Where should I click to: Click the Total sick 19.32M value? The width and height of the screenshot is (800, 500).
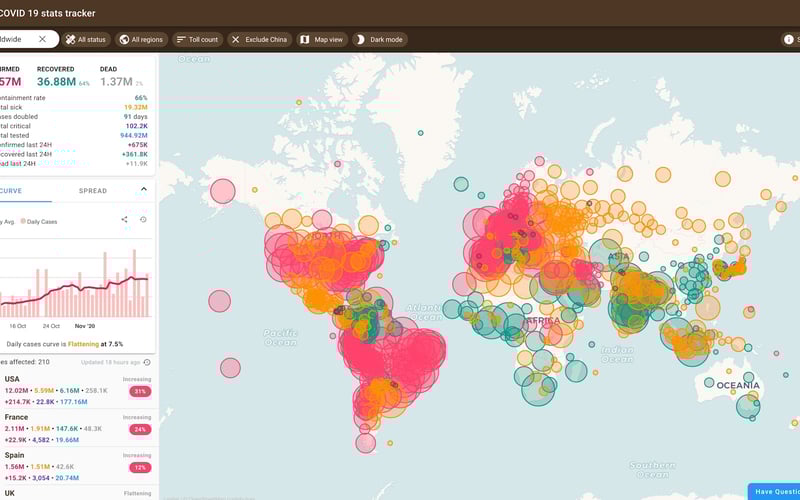[x=136, y=107]
